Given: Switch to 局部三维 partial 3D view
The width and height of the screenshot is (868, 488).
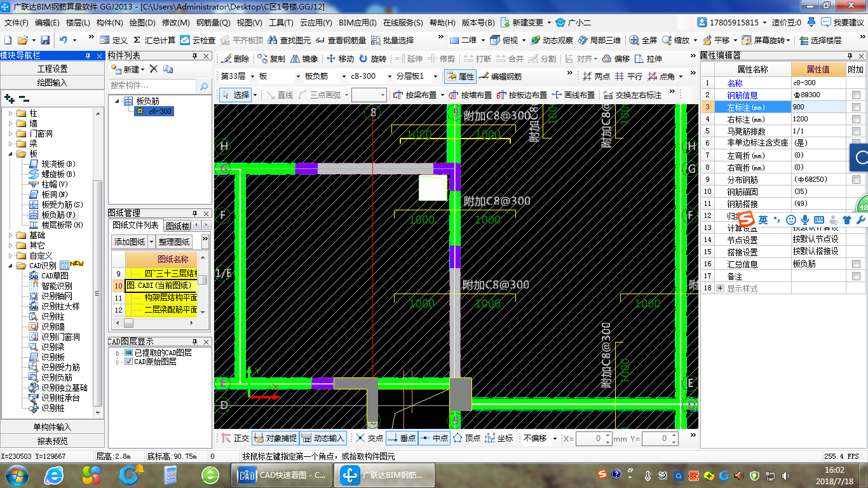Looking at the screenshot, I should tap(599, 40).
